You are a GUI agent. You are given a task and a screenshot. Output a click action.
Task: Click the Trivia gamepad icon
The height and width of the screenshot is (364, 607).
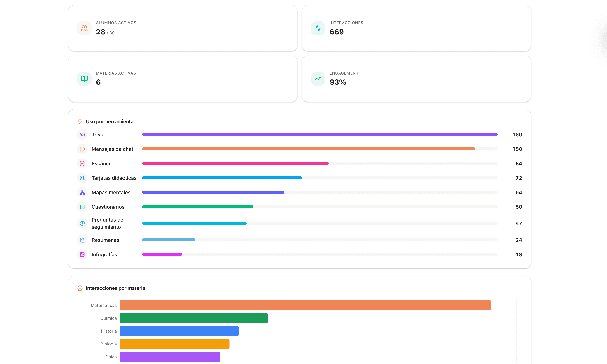pos(82,135)
